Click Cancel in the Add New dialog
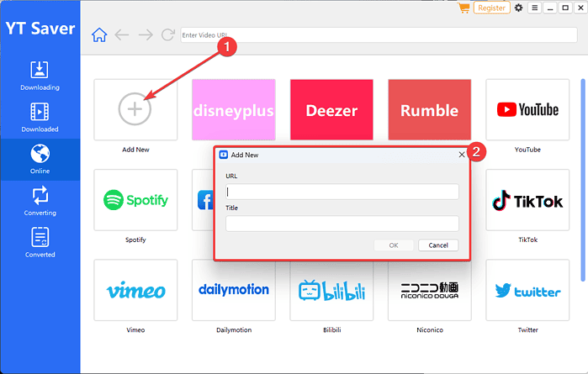 [437, 245]
